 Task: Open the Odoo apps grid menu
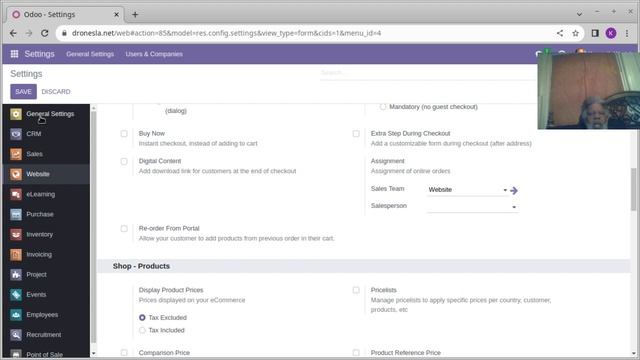point(14,54)
